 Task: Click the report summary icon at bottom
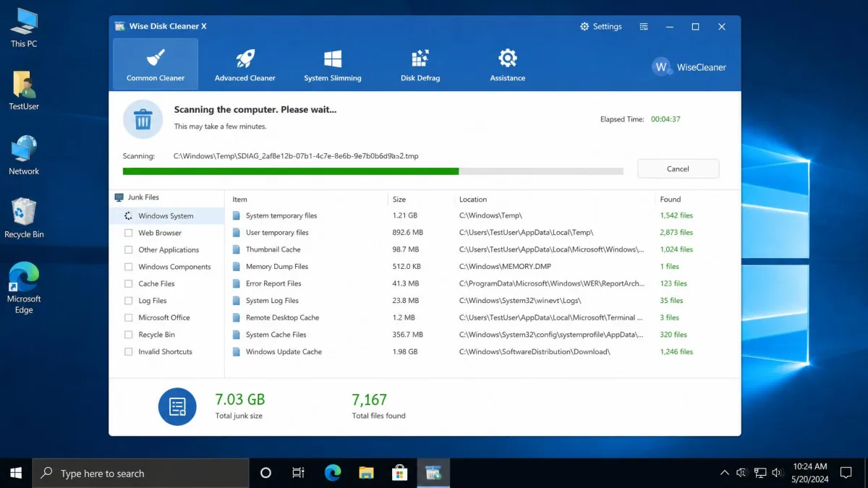[177, 407]
